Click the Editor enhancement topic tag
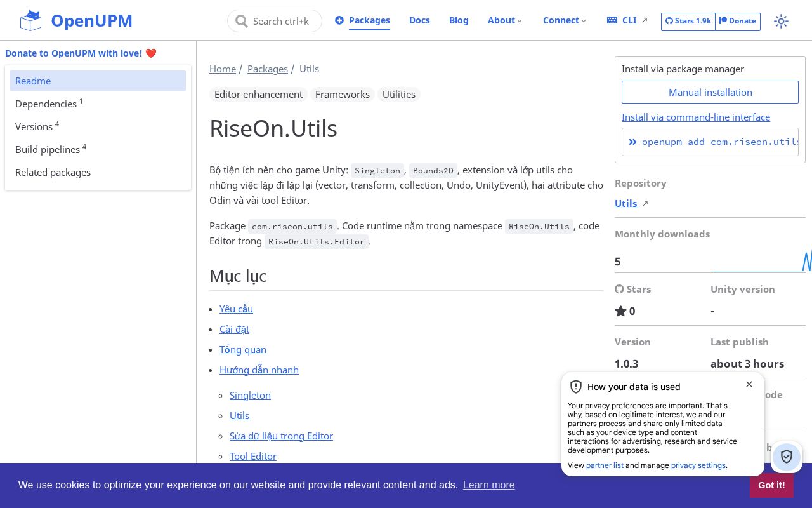Screen dimensions: 812x508 pyautogui.click(x=259, y=94)
